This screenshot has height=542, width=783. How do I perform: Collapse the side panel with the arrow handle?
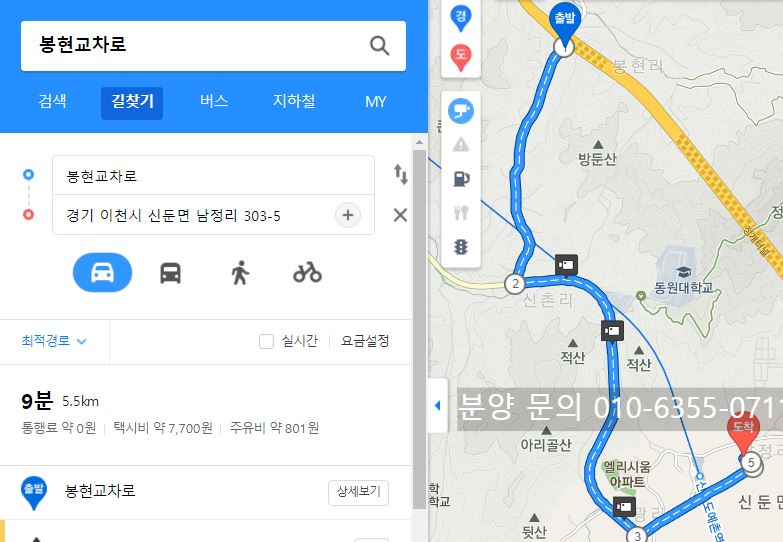click(438, 406)
